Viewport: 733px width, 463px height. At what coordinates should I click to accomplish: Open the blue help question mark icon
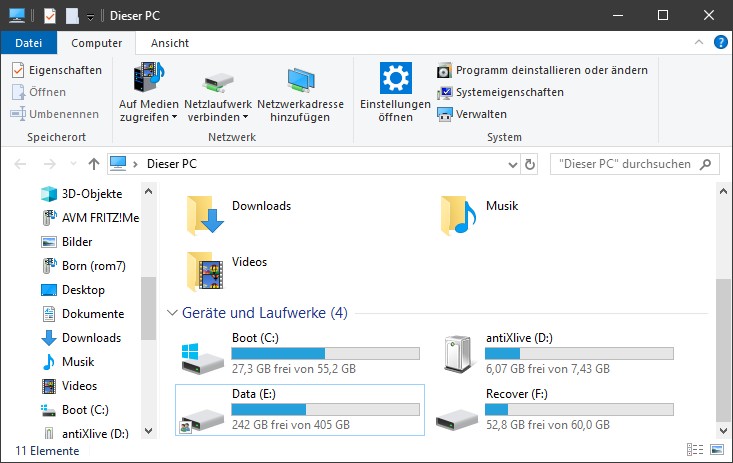pyautogui.click(x=720, y=43)
